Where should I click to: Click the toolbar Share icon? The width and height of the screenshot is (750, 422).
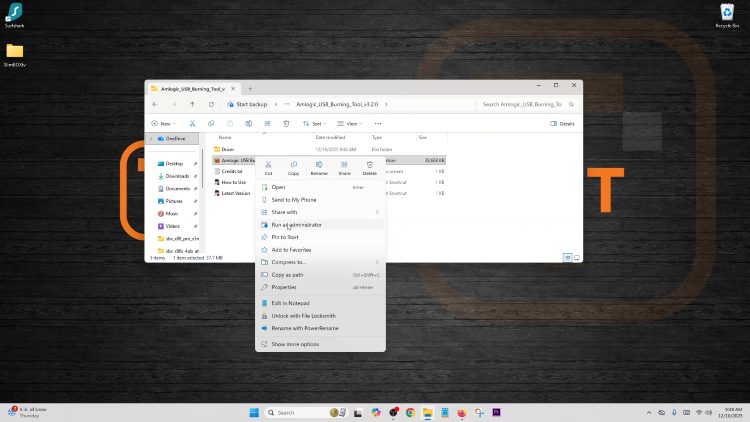(x=267, y=123)
